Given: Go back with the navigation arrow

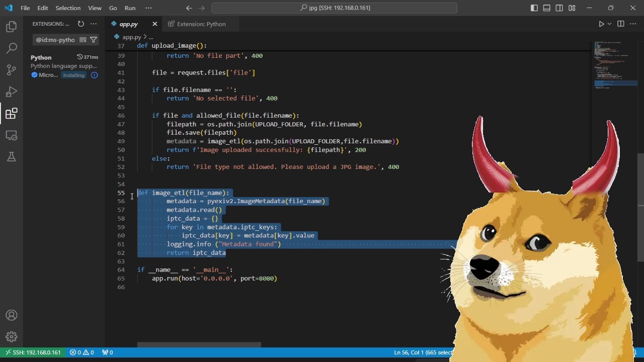Looking at the screenshot, I should pyautogui.click(x=189, y=8).
